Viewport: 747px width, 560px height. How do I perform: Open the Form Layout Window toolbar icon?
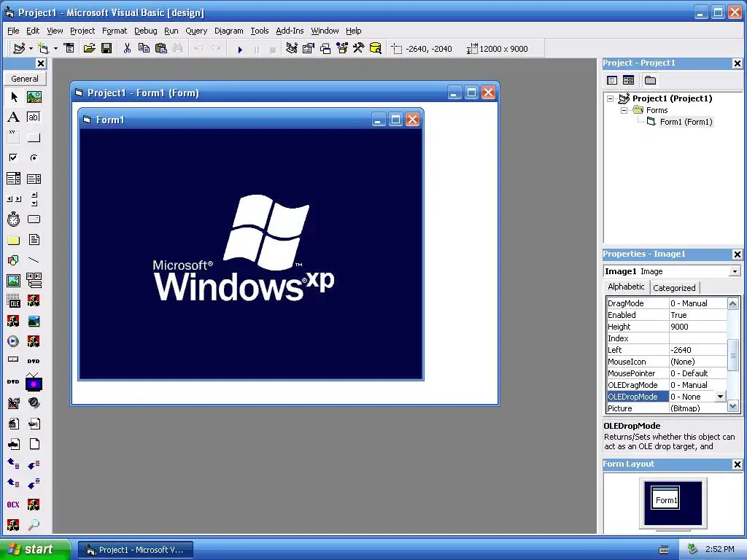pyautogui.click(x=325, y=48)
